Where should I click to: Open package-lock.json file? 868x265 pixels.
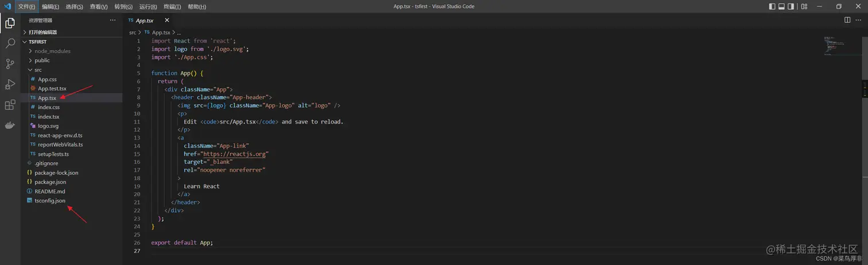click(x=72, y=172)
